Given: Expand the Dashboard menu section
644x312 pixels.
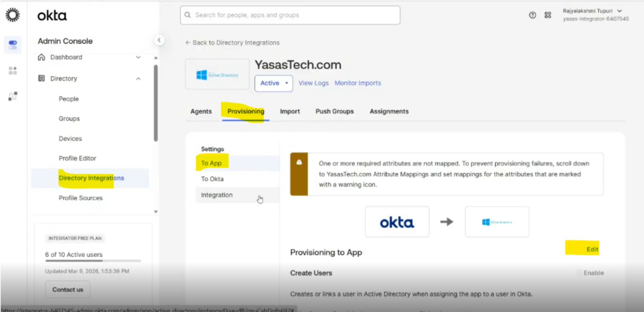Looking at the screenshot, I should point(138,57).
